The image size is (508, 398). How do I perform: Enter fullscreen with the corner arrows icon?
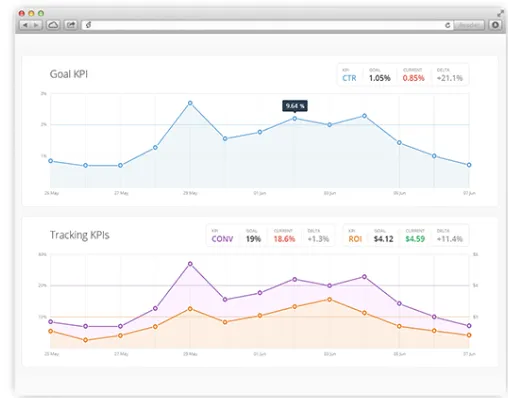click(500, 13)
